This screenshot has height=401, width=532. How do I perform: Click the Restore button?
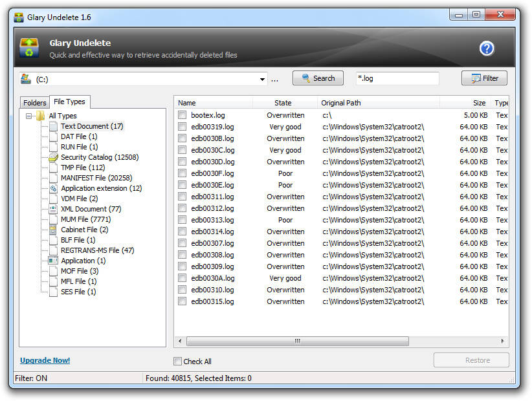click(x=471, y=360)
